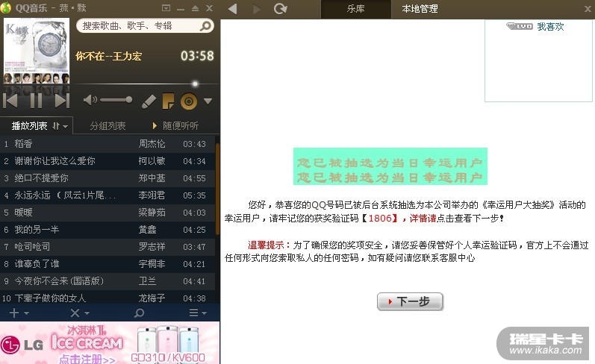Screen dimensions: 595x364
Task: Select song 下辈子做你的女人
Action: coord(108,298)
